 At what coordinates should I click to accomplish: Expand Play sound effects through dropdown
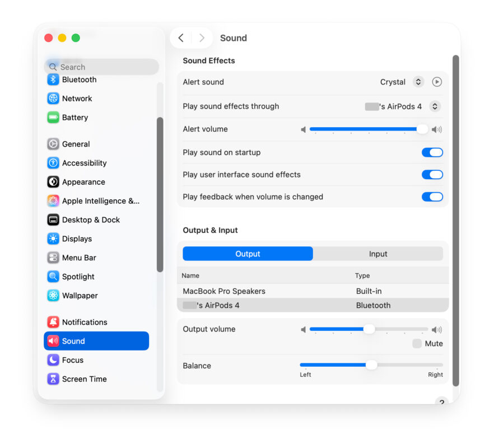click(435, 106)
